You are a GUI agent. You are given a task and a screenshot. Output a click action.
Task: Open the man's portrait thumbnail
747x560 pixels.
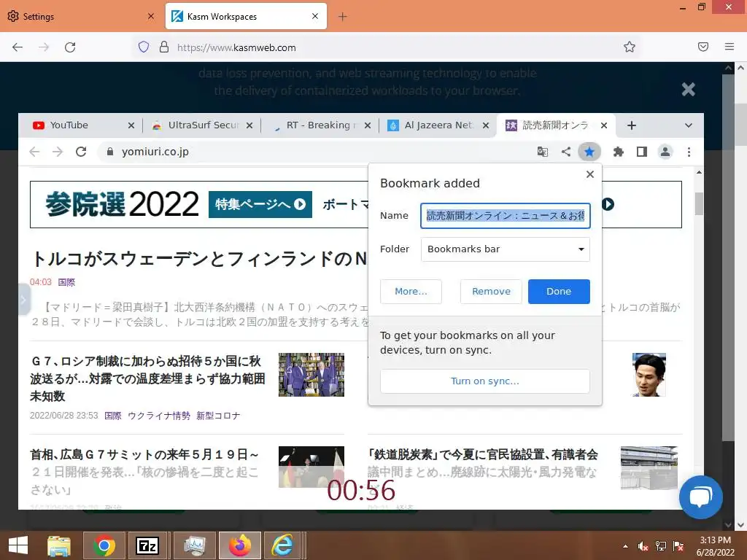pos(649,375)
